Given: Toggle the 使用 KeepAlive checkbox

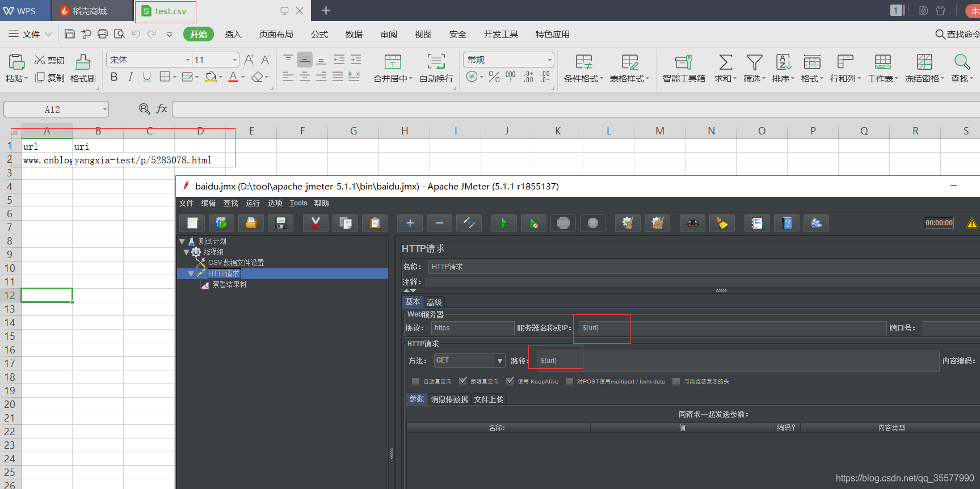Looking at the screenshot, I should point(510,381).
